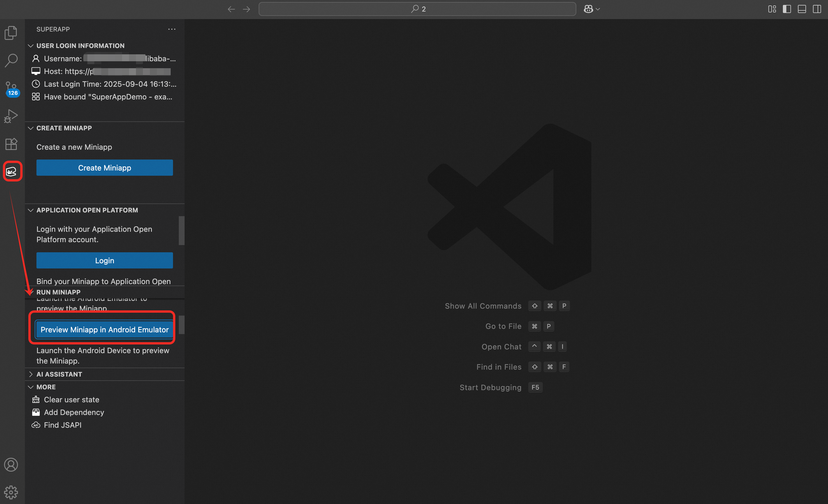This screenshot has width=828, height=504.
Task: Toggle the bottom panel layout button
Action: click(801, 9)
